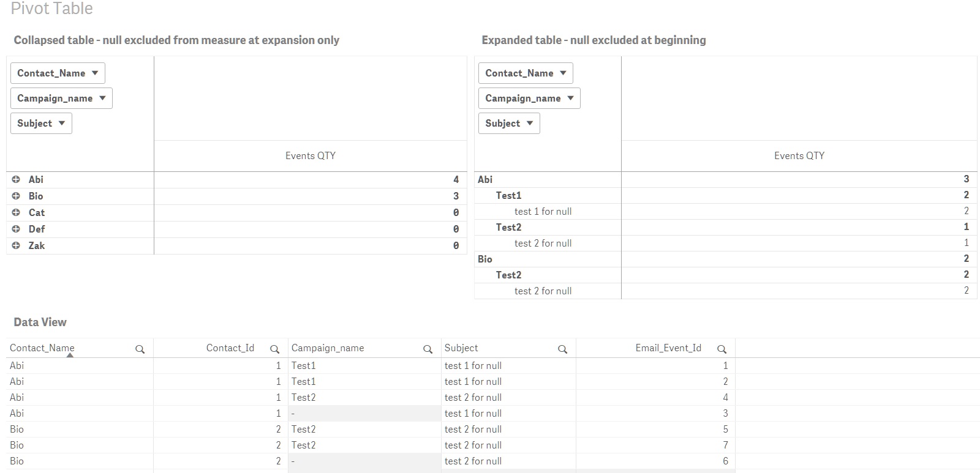Image resolution: width=980 pixels, height=473 pixels.
Task: Expand the Cat row with the plus icon
Action: [x=16, y=212]
